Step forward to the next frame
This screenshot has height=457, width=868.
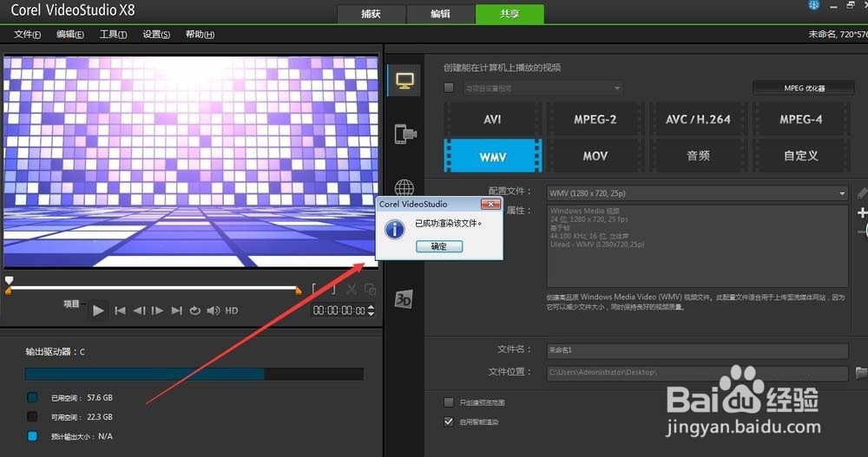tap(157, 310)
